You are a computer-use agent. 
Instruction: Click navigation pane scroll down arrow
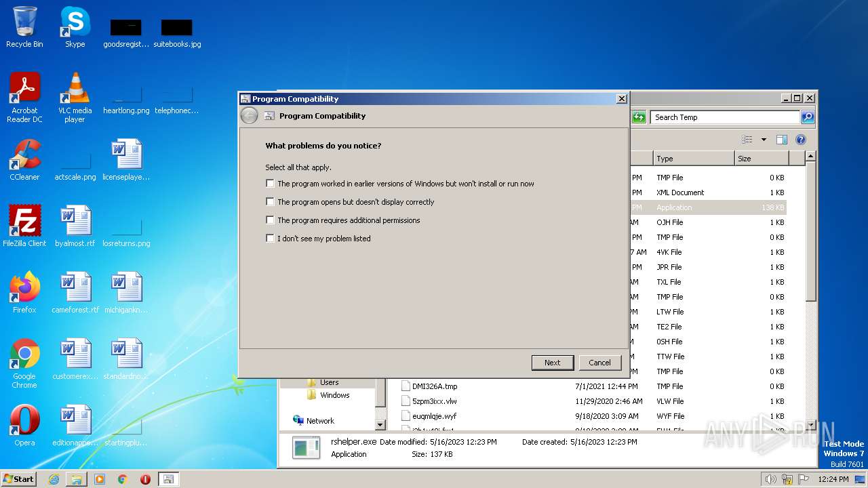click(380, 425)
